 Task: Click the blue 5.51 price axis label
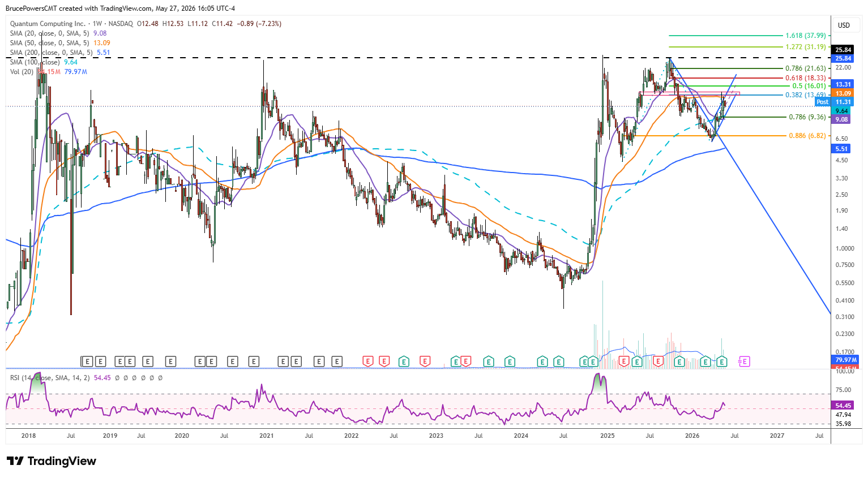(842, 149)
